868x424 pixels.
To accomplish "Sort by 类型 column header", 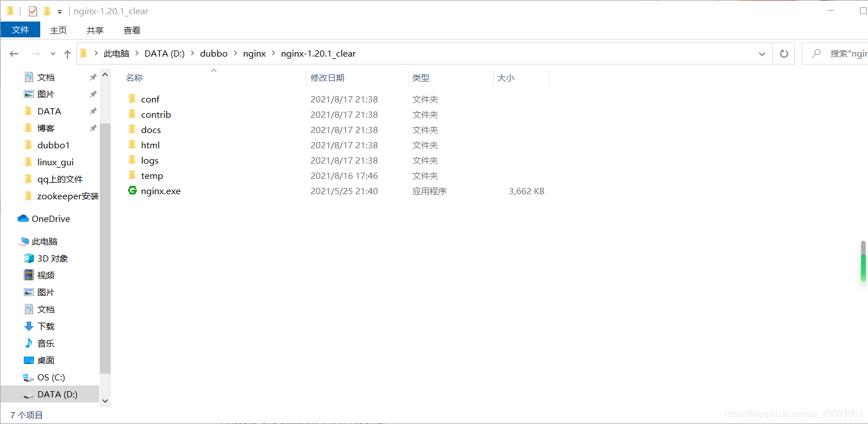I will point(421,78).
